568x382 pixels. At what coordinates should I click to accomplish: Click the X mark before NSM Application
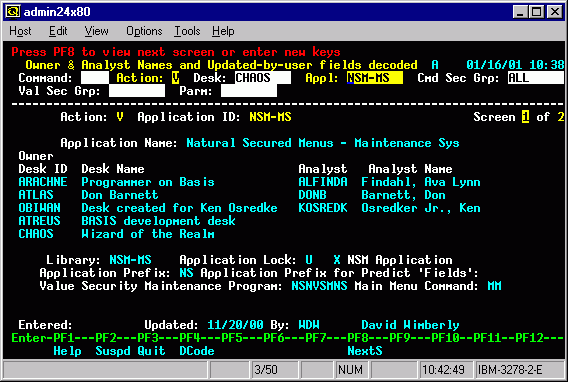coord(337,260)
